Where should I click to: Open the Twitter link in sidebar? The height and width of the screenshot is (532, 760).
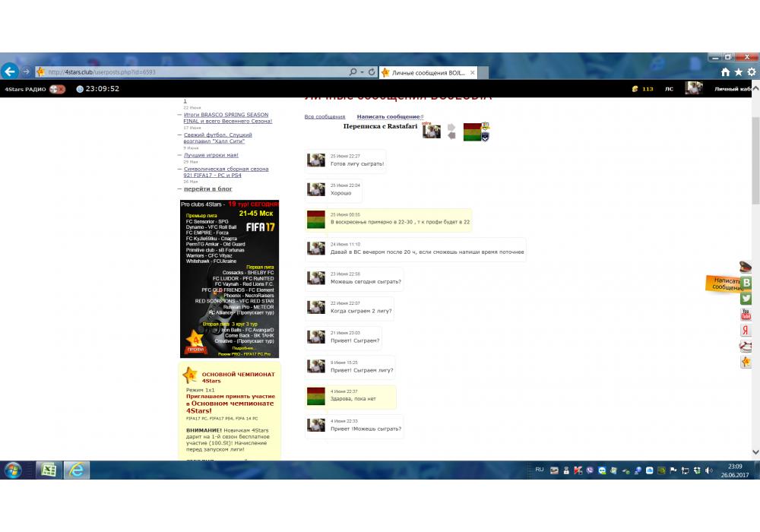[x=746, y=299]
